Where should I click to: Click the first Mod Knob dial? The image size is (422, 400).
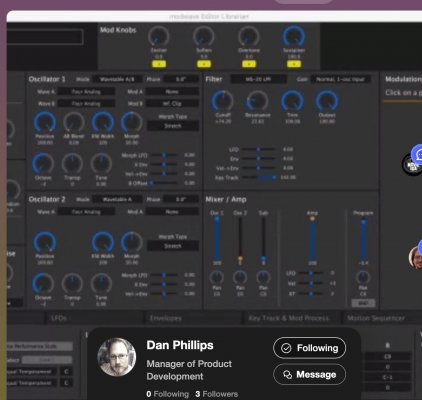(159, 36)
